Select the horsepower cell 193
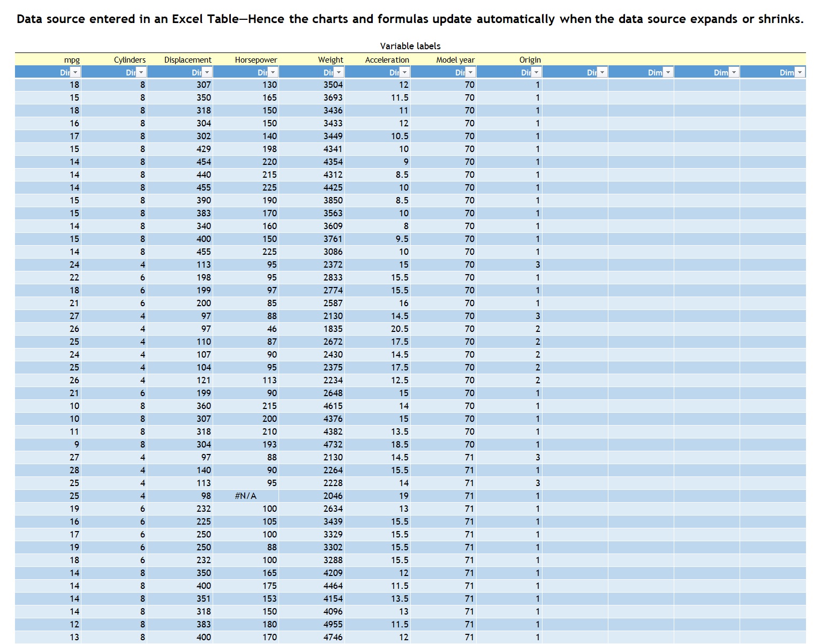The height and width of the screenshot is (644, 821). pyautogui.click(x=246, y=444)
